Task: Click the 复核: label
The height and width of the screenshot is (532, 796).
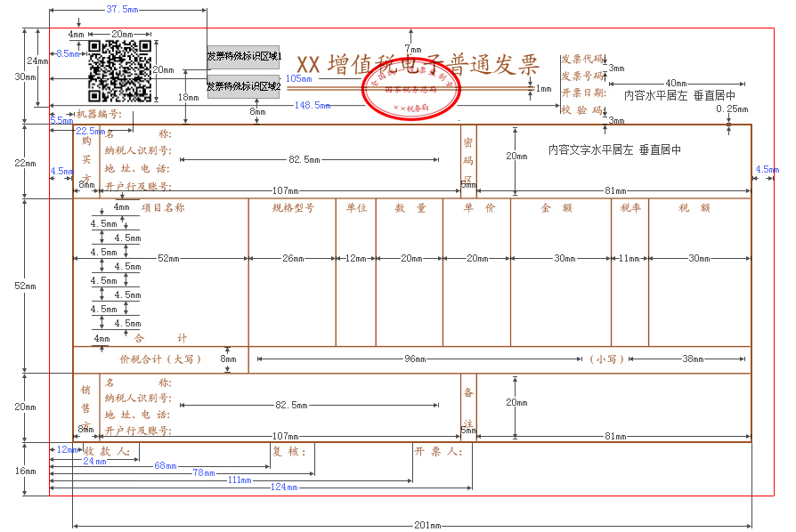Action: (289, 451)
